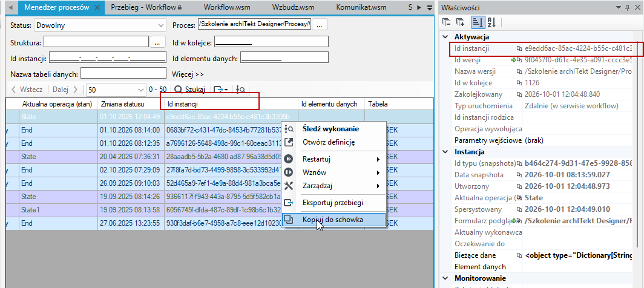Image resolution: width=644 pixels, height=288 pixels.
Task: Browse for structure with Struktura ellipsis button
Action: click(157, 42)
